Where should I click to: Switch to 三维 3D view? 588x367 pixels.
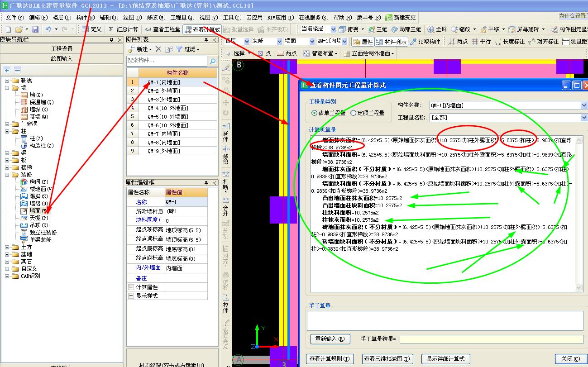pos(378,29)
